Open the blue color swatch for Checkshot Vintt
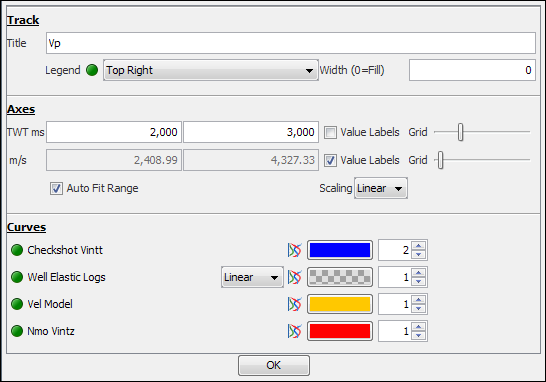546x382 pixels. click(340, 250)
